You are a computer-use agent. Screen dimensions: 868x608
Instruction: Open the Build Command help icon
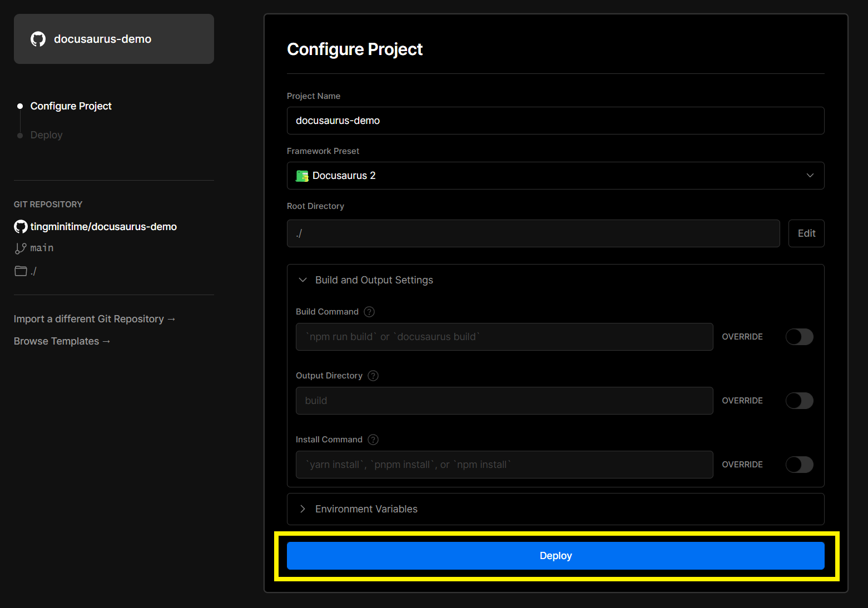(x=369, y=312)
